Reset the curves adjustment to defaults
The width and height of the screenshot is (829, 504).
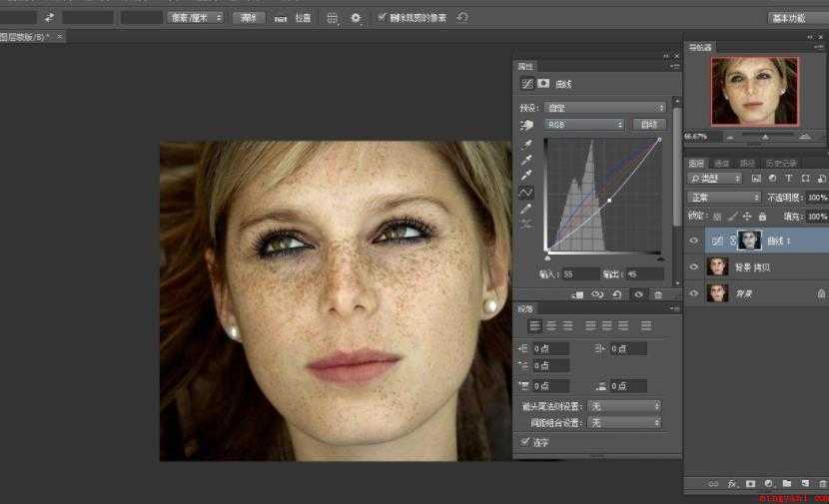coord(617,294)
